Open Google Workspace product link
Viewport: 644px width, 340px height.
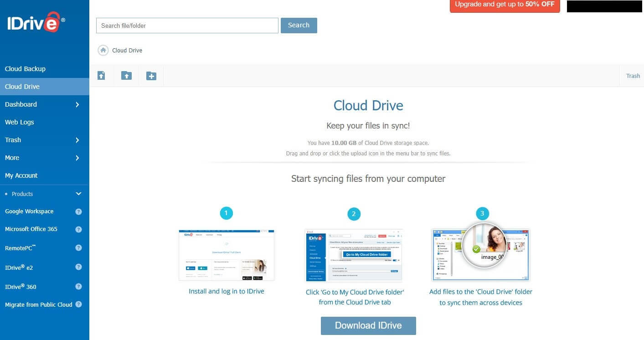(29, 211)
